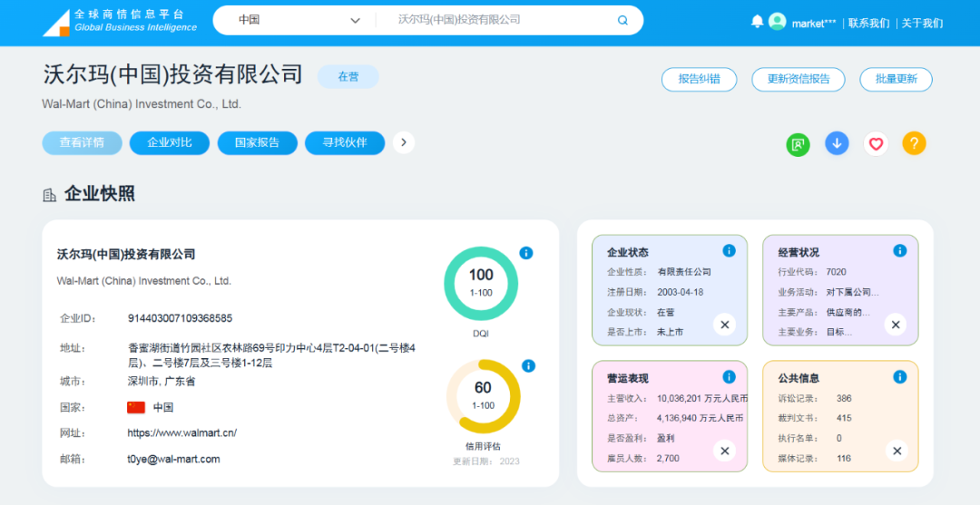Click 雇员人数 value 2,700
This screenshot has width=980, height=505.
point(668,458)
